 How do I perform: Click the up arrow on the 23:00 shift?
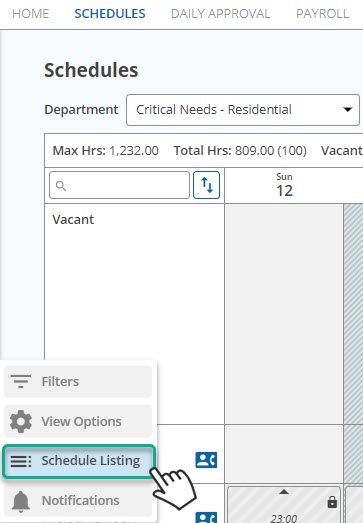coord(284,492)
